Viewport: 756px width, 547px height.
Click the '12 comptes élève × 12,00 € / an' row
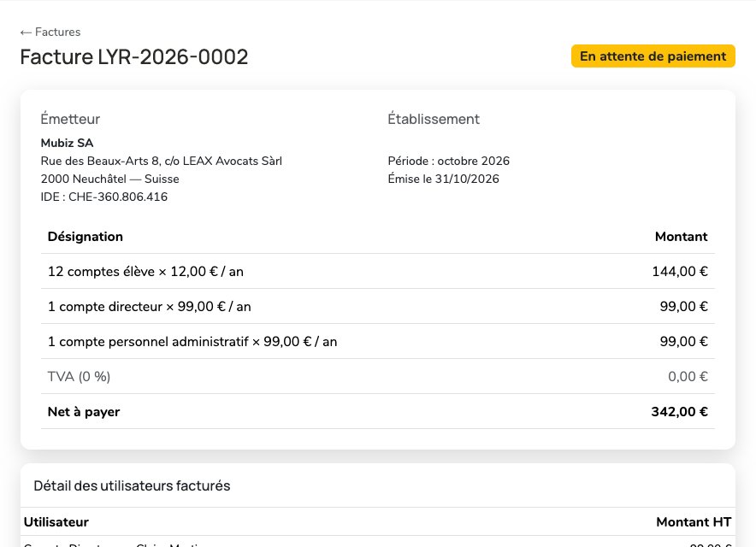[x=378, y=271]
